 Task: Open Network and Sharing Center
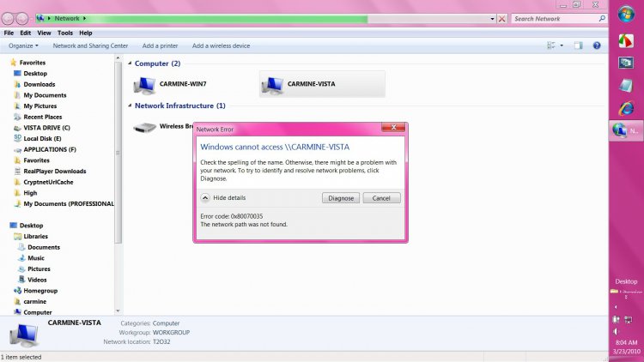pyautogui.click(x=90, y=46)
